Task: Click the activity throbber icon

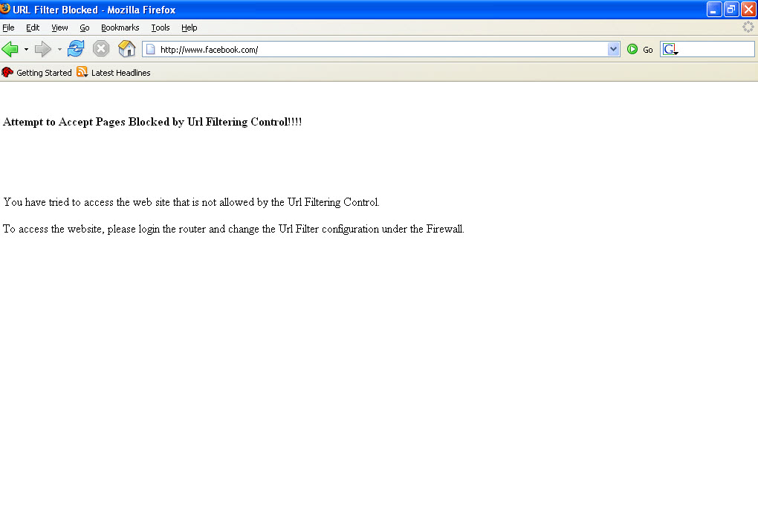Action: tap(748, 27)
